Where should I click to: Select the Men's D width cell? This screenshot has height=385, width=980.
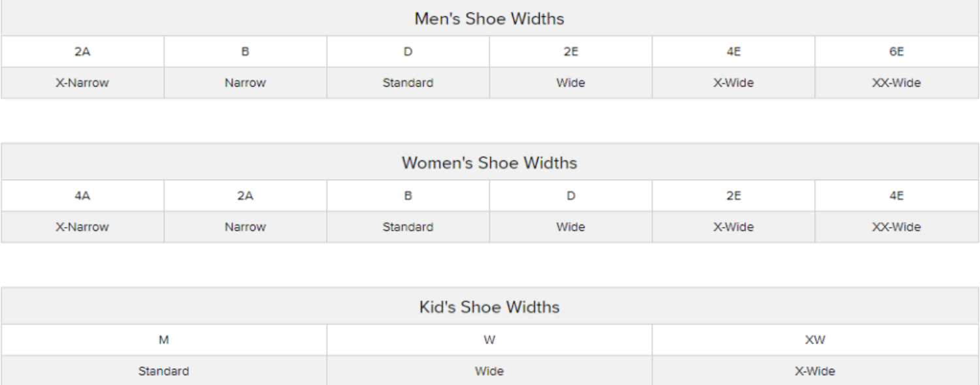(408, 52)
